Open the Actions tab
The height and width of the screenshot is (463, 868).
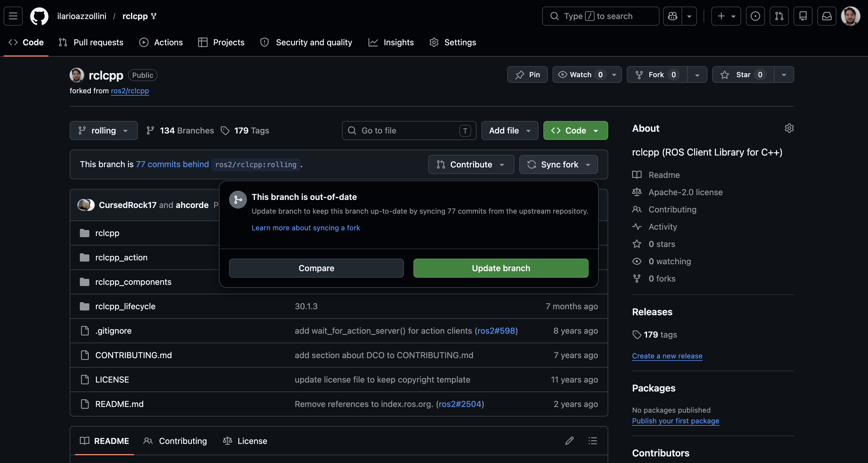point(161,43)
